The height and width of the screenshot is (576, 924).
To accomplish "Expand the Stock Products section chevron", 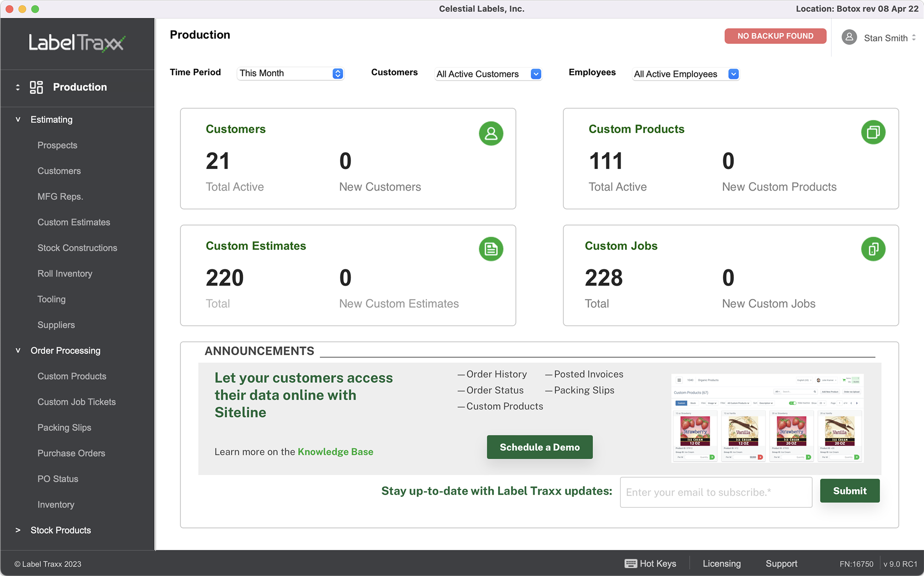I will click(x=18, y=530).
